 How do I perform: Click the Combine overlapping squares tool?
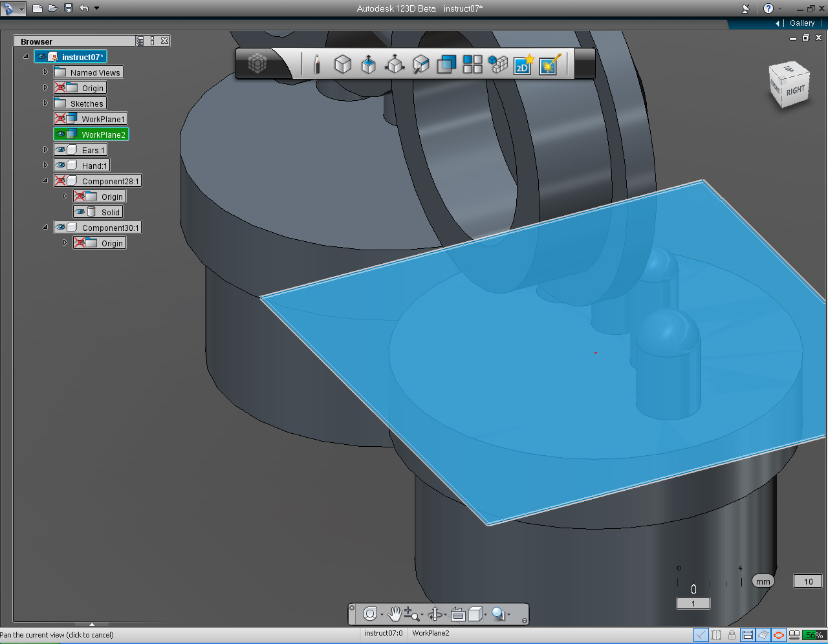tap(446, 64)
